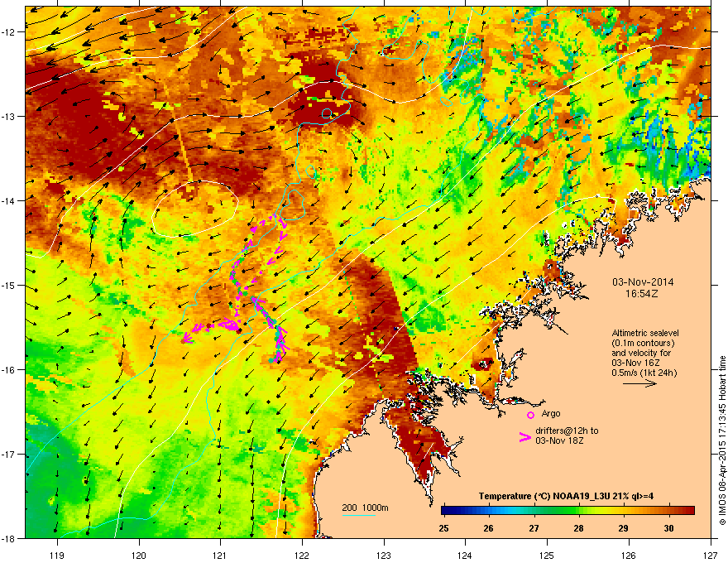The image size is (728, 563).
Task: Click the "03-Nov 18Z" drifters date text
Action: [x=559, y=440]
